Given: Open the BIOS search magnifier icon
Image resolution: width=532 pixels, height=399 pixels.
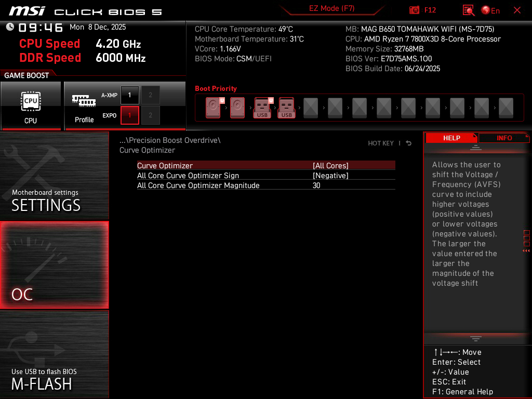Looking at the screenshot, I should (x=468, y=10).
